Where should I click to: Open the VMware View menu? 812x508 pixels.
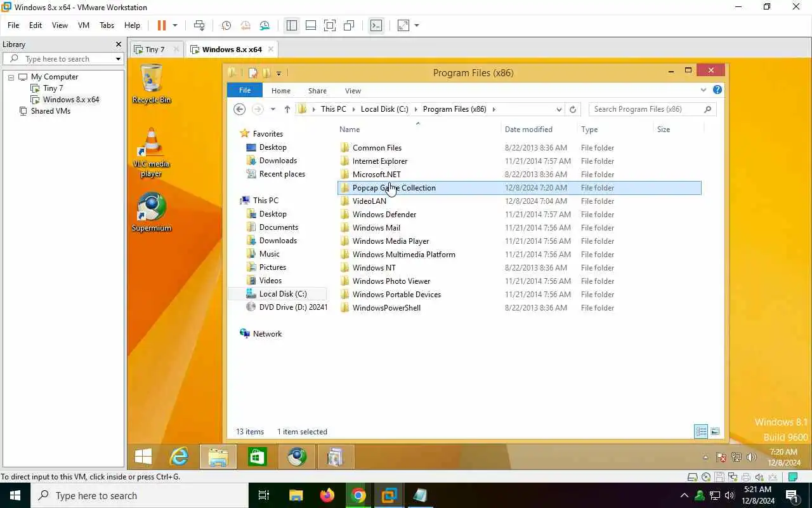[60, 25]
